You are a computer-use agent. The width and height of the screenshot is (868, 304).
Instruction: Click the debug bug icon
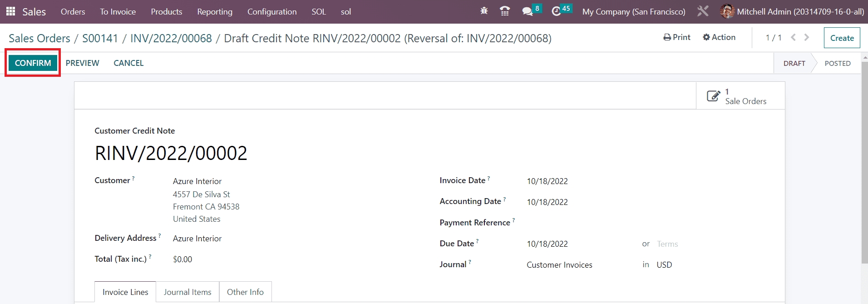pyautogui.click(x=484, y=11)
